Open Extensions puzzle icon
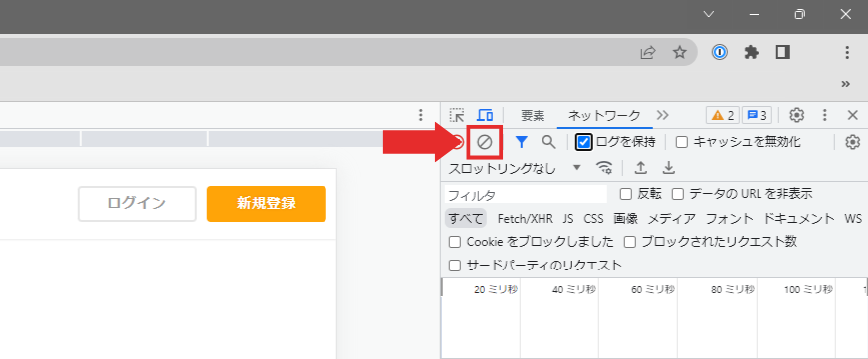The width and height of the screenshot is (868, 359). (752, 53)
